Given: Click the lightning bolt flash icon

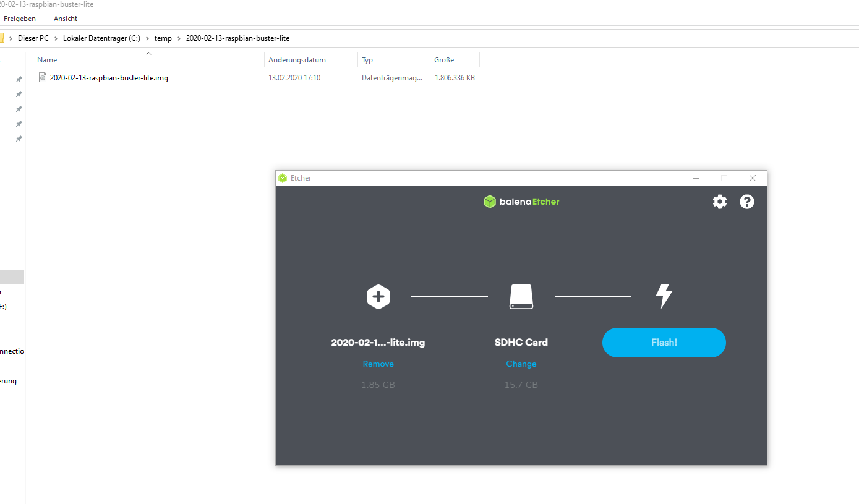Looking at the screenshot, I should pyautogui.click(x=664, y=297).
